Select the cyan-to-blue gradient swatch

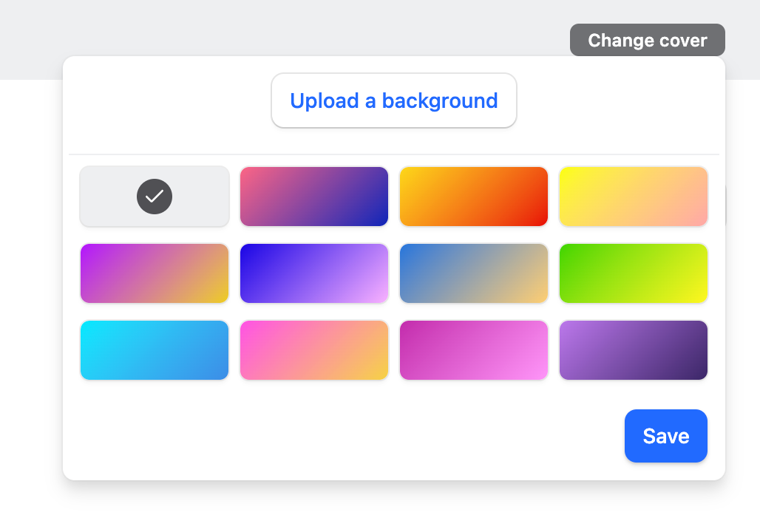pyautogui.click(x=154, y=349)
